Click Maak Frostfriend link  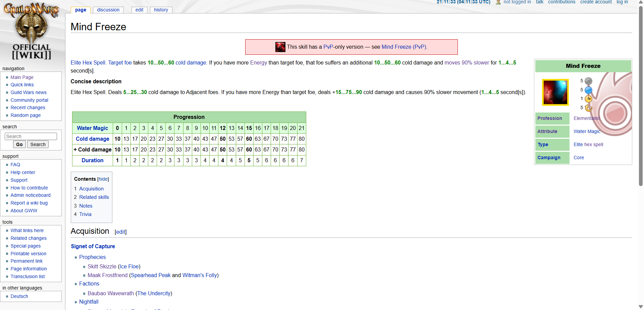pos(108,275)
